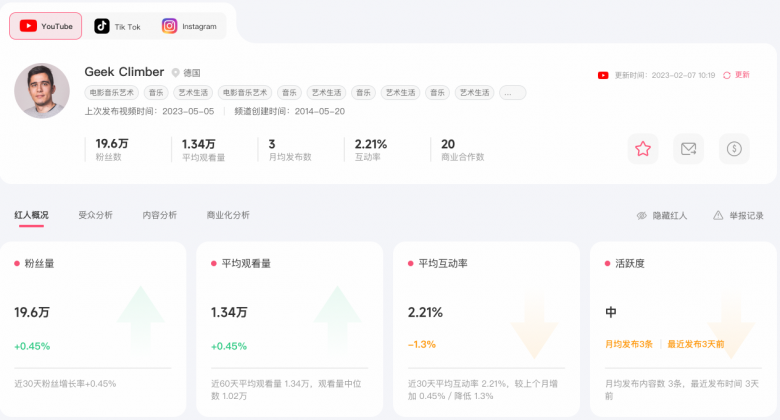780x420 pixels.
Task: Open the 受众分析 tab
Action: [95, 215]
